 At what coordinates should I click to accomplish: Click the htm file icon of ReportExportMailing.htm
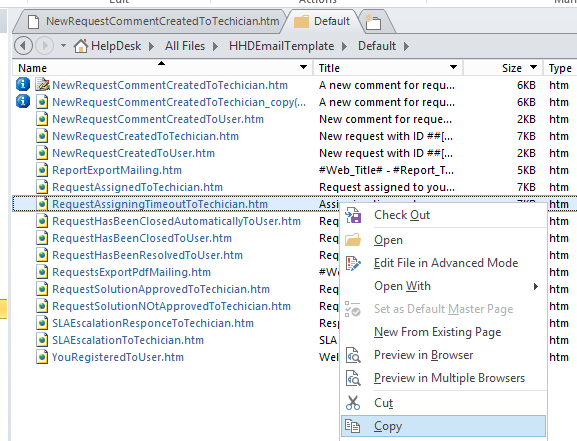[42, 170]
